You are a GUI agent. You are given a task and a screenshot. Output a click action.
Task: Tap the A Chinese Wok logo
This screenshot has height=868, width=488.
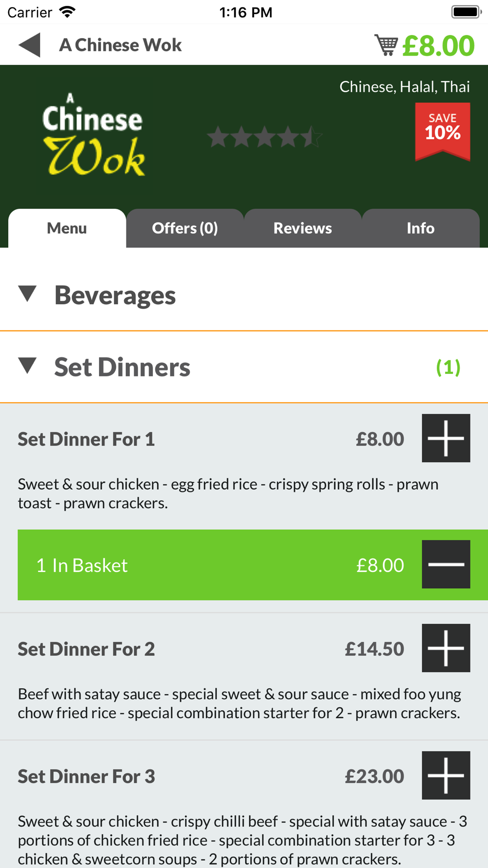[x=93, y=135]
